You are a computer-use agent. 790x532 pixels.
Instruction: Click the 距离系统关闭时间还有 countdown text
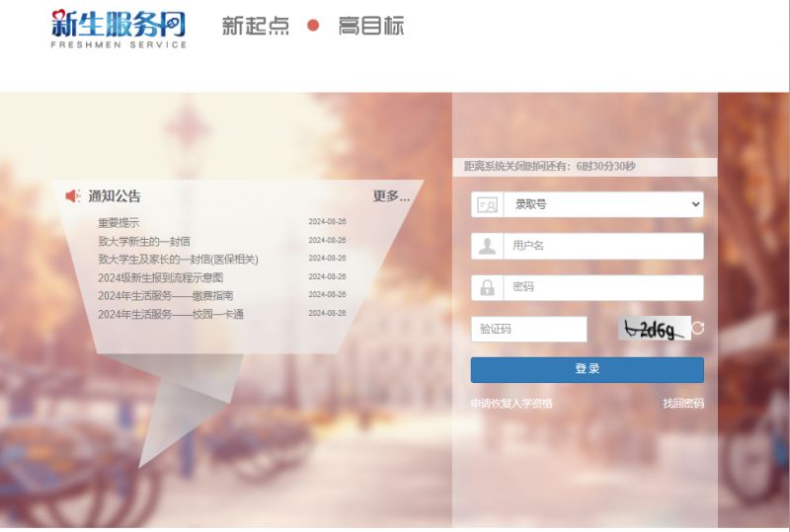[550, 166]
